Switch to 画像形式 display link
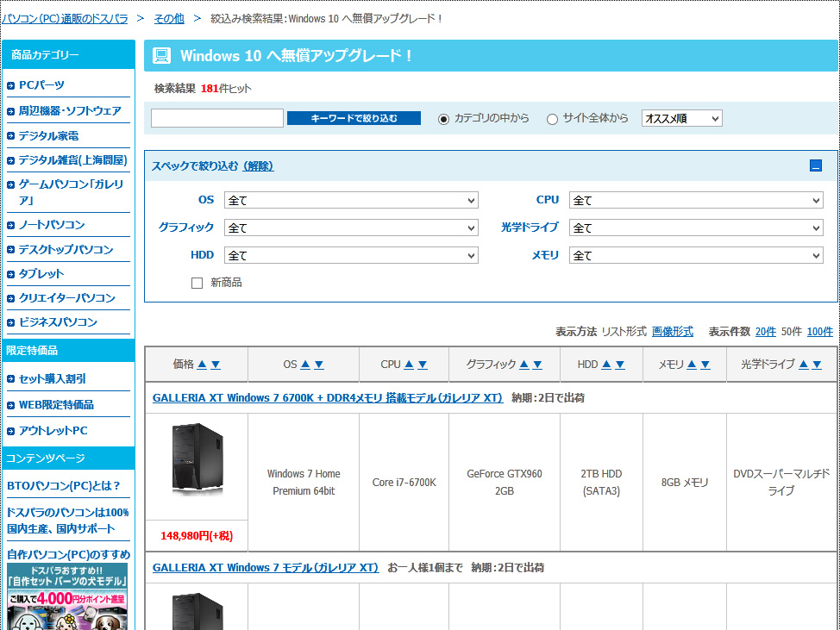This screenshot has height=630, width=840. [672, 332]
